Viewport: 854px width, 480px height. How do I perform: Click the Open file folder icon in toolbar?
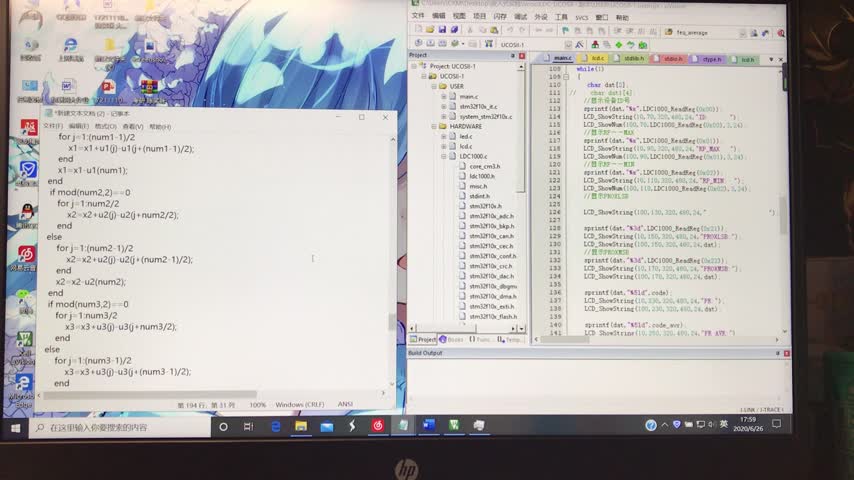tap(429, 30)
